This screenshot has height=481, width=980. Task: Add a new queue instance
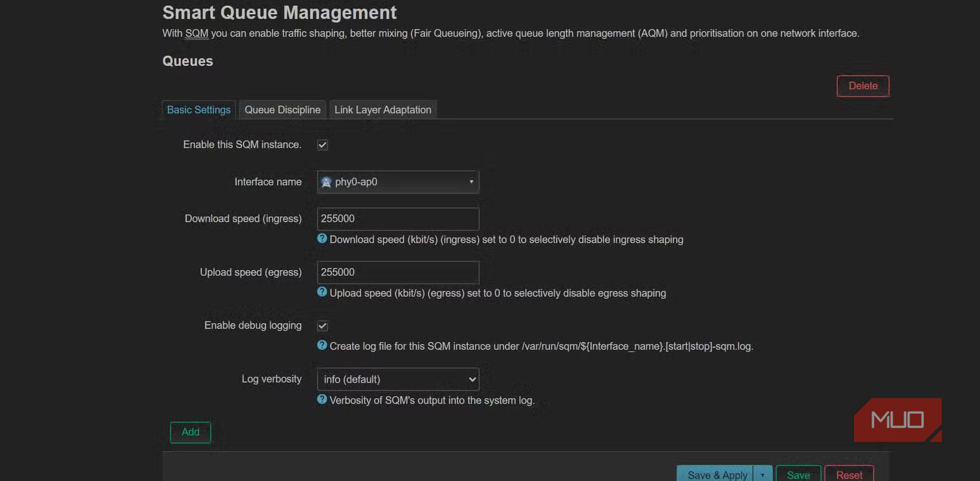click(190, 432)
